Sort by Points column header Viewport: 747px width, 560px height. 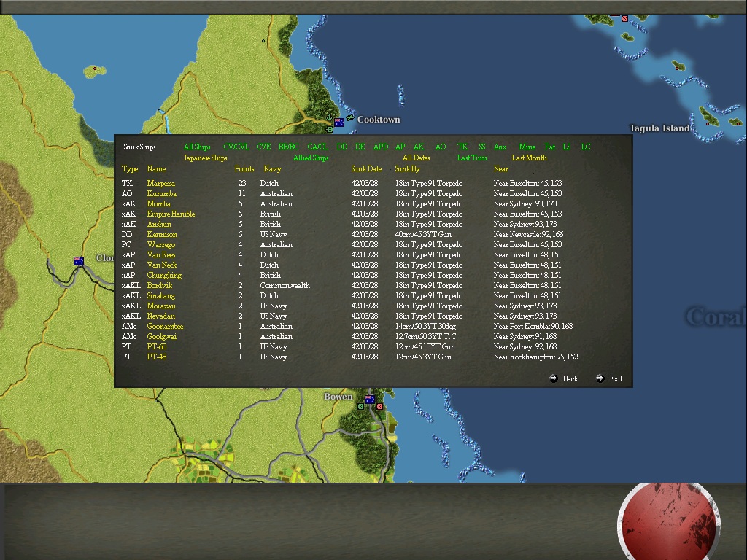244,168
